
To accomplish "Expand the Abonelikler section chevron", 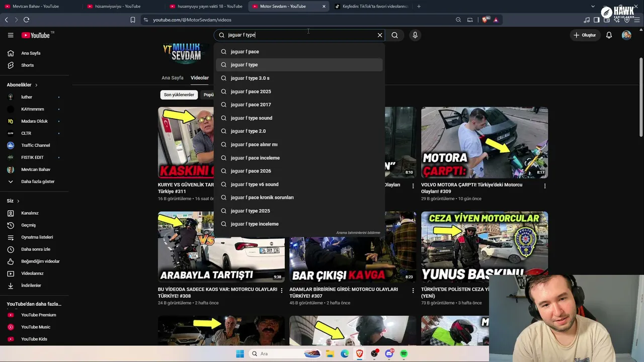I will pyautogui.click(x=36, y=85).
